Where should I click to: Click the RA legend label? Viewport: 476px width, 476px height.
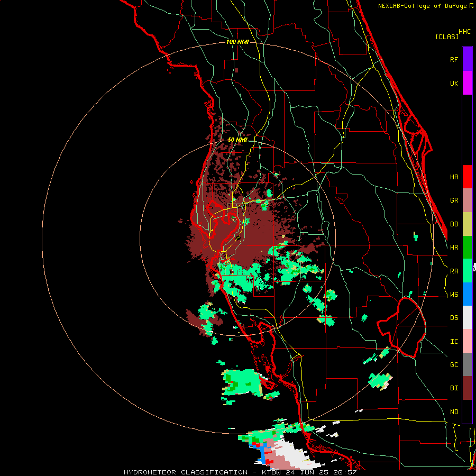(x=454, y=271)
